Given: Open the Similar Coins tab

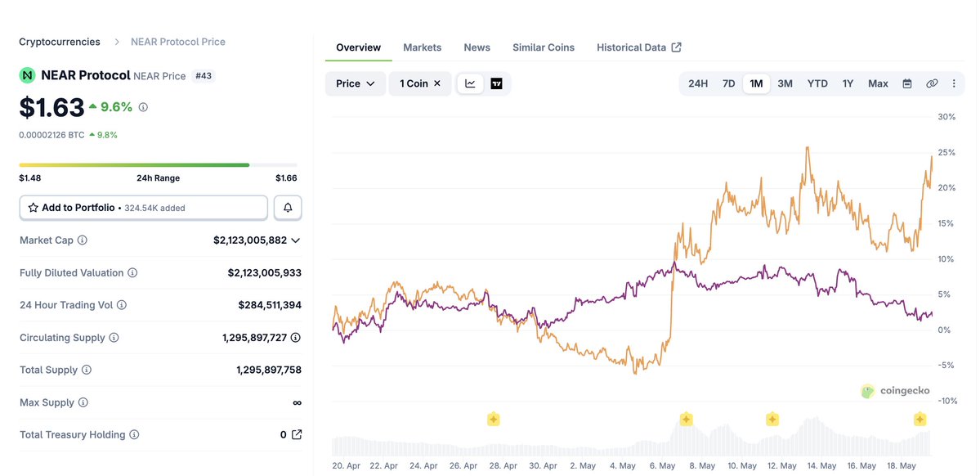Looking at the screenshot, I should tap(544, 47).
